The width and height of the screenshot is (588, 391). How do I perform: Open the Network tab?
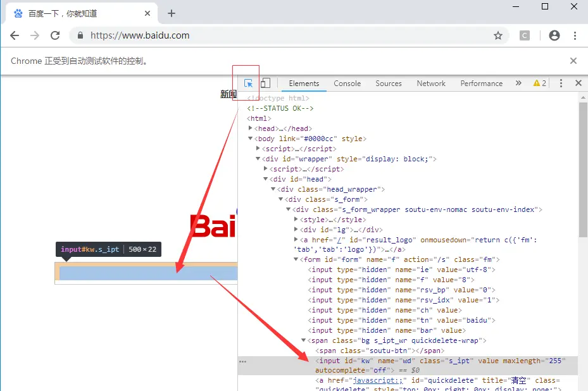tap(431, 84)
